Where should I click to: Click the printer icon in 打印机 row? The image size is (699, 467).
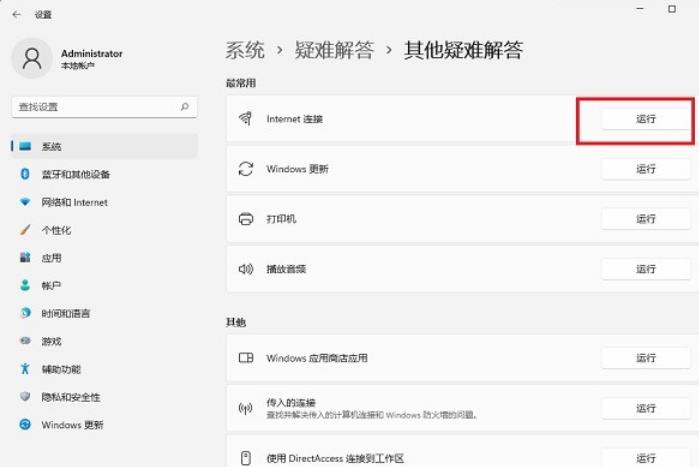tap(246, 219)
